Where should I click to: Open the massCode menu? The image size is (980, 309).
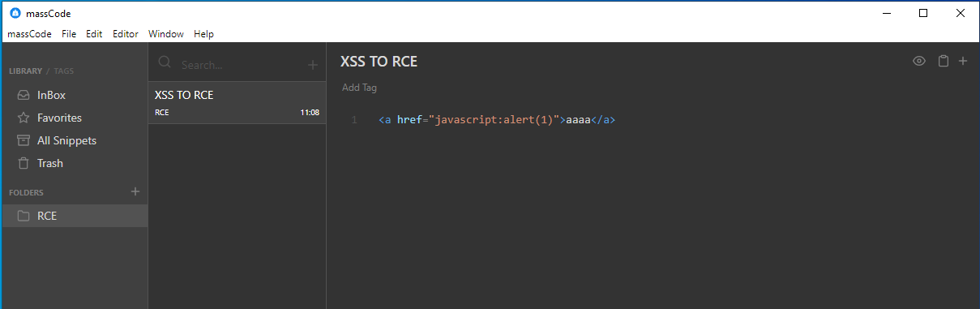pyautogui.click(x=29, y=34)
